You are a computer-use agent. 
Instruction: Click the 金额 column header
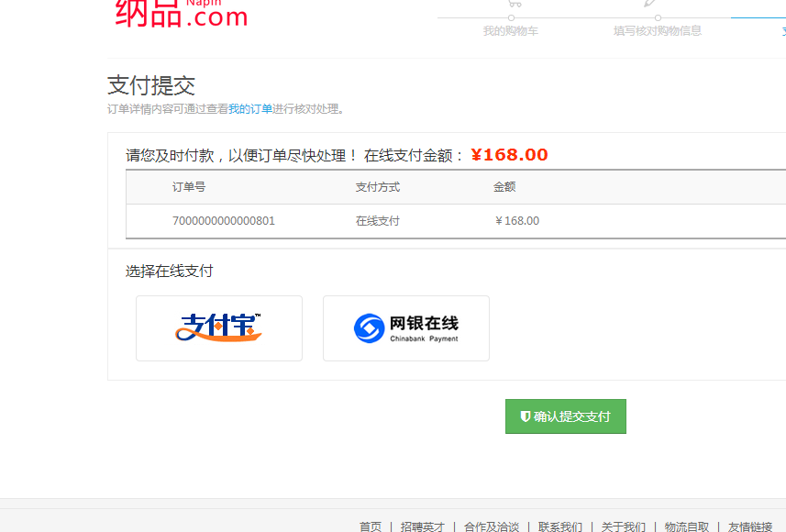(504, 187)
